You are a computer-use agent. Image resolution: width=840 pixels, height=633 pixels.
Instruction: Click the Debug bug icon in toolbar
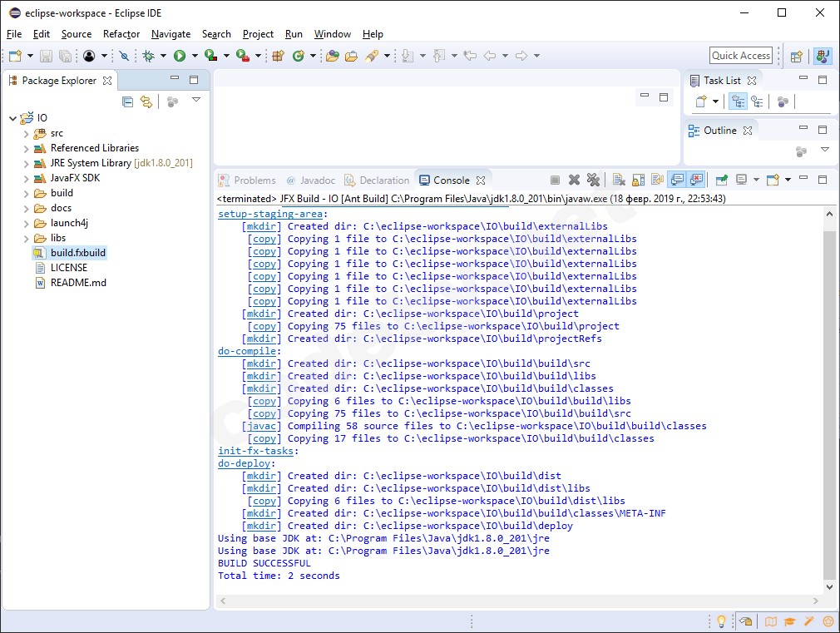(x=148, y=56)
